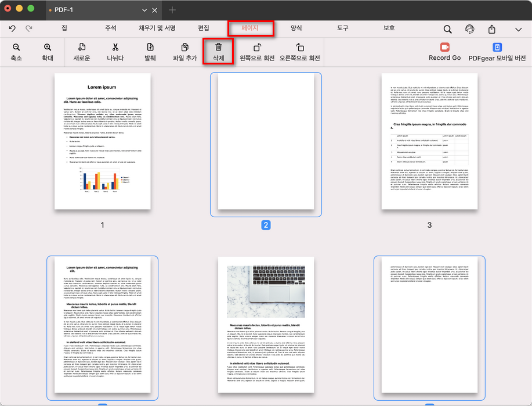Viewport: 532px width, 406px height.
Task: Select the page 3 thumbnail with table
Action: coord(429,141)
